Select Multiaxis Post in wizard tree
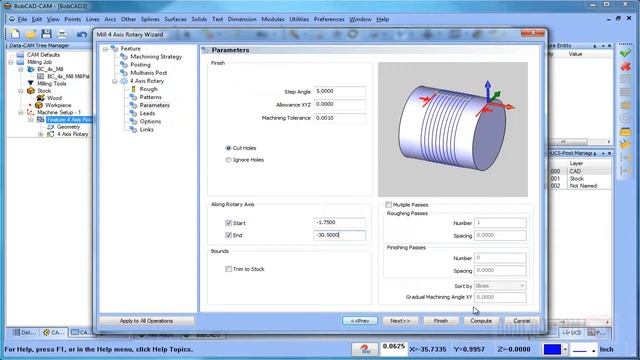640x360 pixels. point(149,73)
